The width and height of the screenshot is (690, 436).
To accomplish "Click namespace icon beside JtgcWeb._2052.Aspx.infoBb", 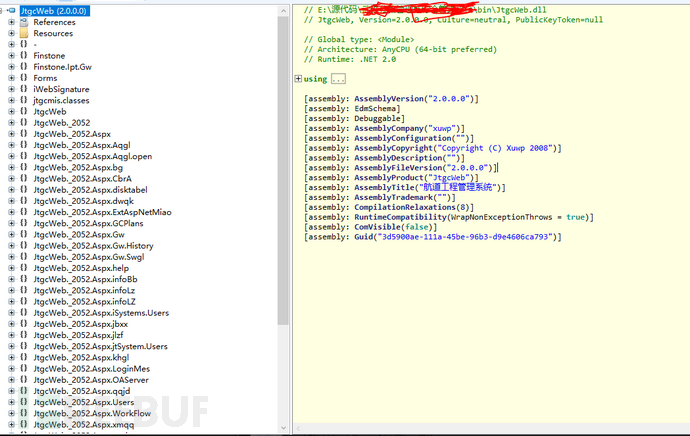I will point(24,279).
